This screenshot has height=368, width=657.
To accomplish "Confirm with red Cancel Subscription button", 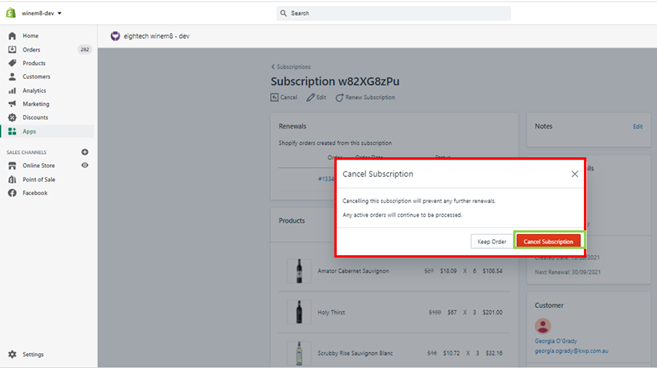I will click(x=548, y=242).
